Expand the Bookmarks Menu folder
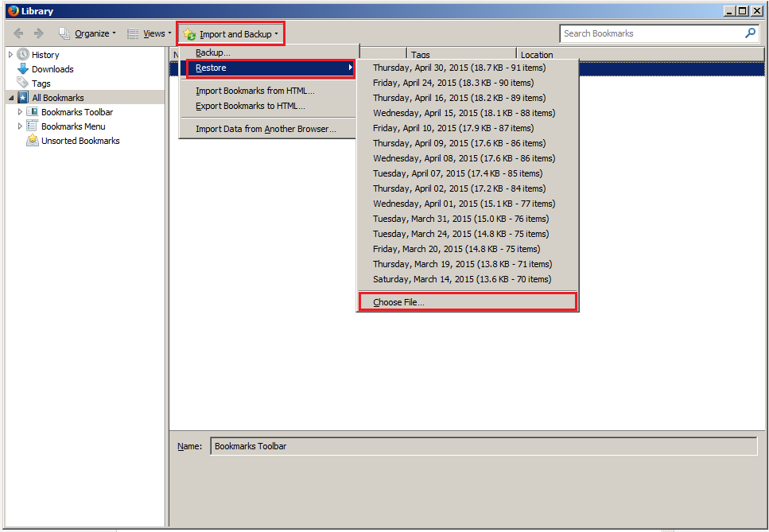The height and width of the screenshot is (532, 769). (x=20, y=126)
